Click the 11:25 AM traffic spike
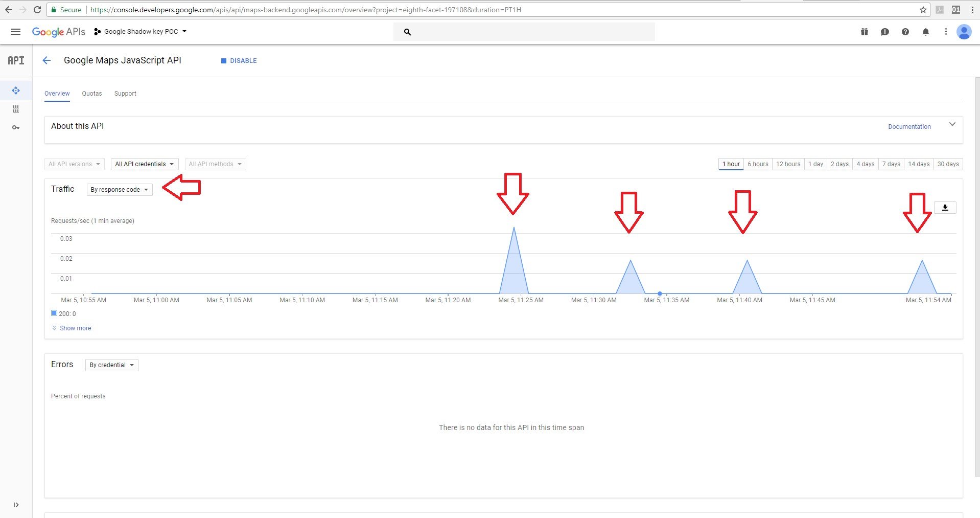980x518 pixels. click(x=514, y=261)
